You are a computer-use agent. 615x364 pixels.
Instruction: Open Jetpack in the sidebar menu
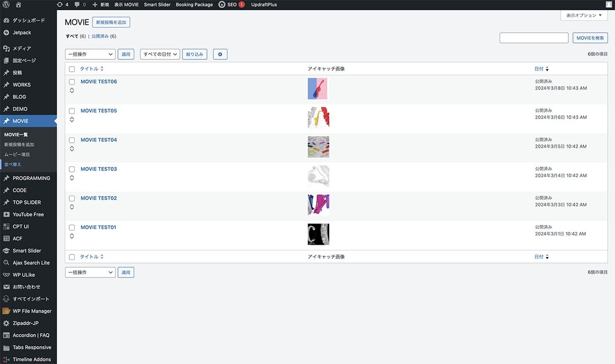pyautogui.click(x=22, y=33)
